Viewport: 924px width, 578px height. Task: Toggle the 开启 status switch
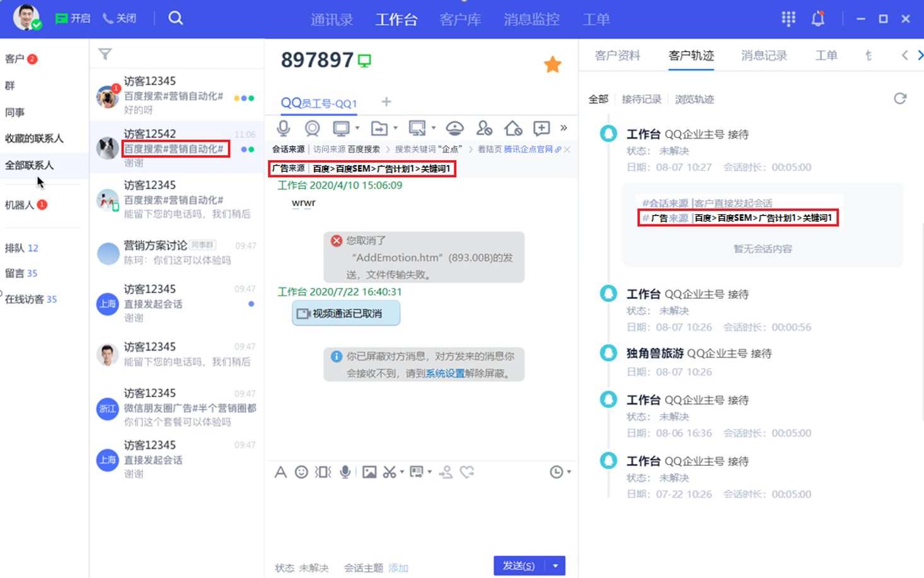pos(72,18)
